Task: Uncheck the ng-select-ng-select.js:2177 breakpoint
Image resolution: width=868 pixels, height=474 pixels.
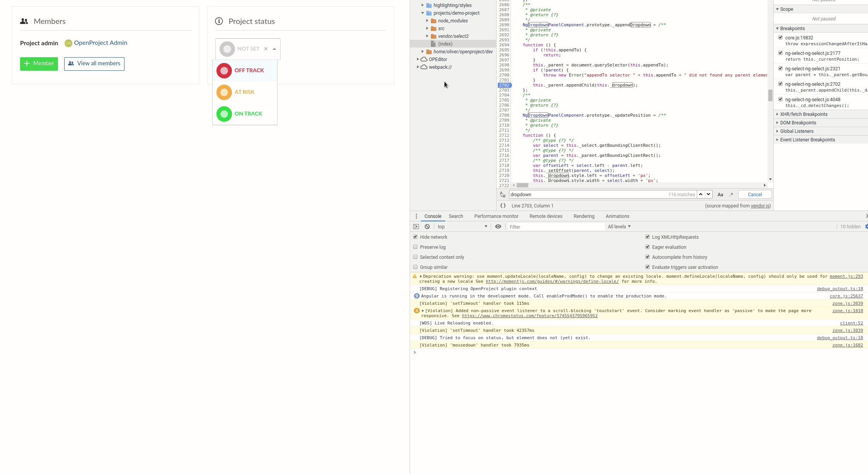Action: [x=780, y=53]
